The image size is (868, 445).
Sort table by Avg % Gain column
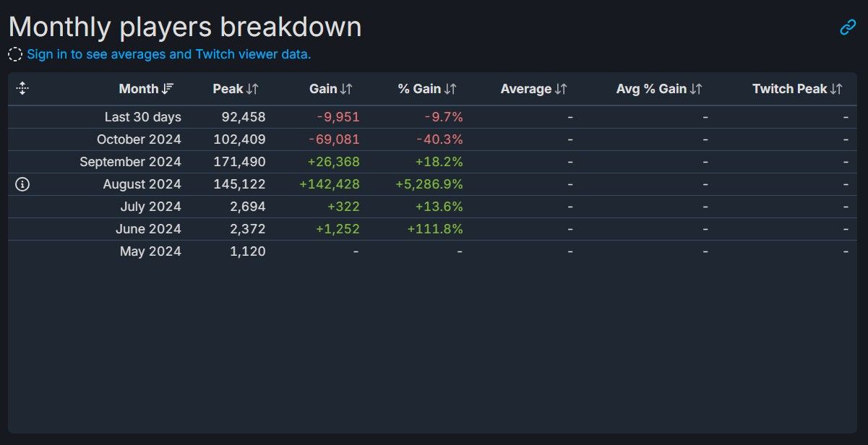click(x=659, y=89)
